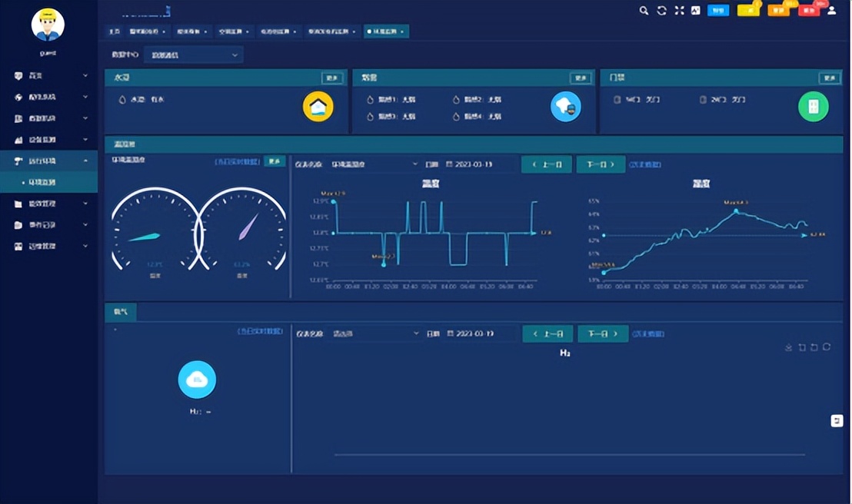
Task: Click the download icon above the H2 chart
Action: pyautogui.click(x=788, y=347)
